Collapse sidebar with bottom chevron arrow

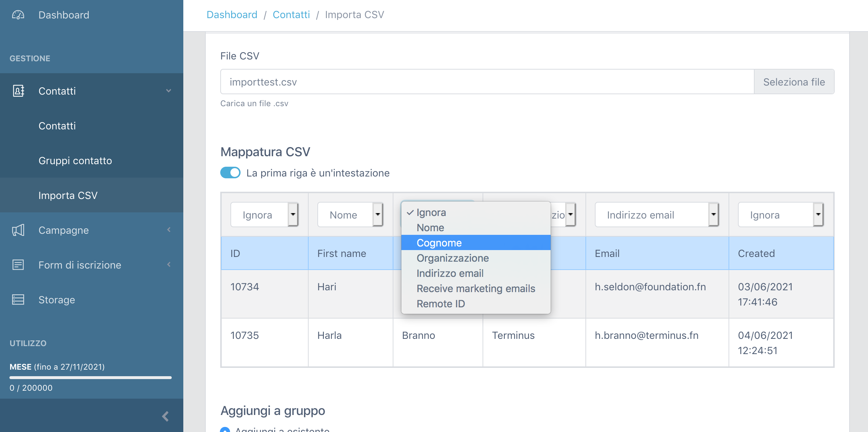pos(165,416)
